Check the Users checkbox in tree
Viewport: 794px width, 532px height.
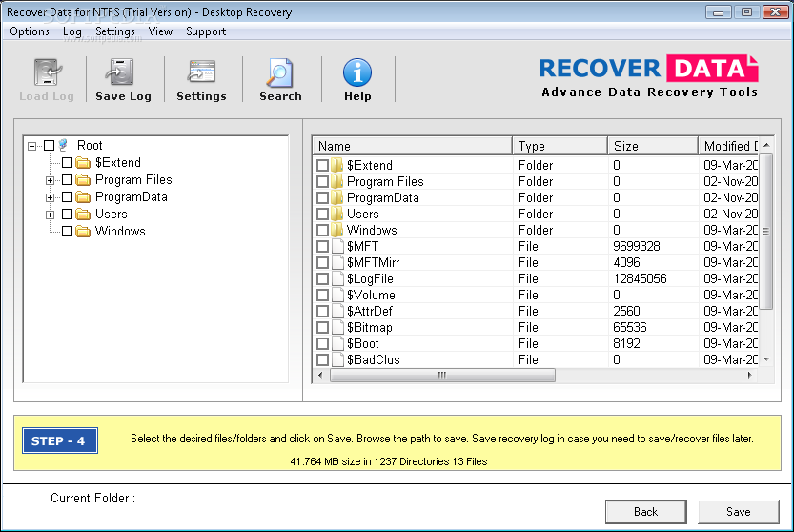(68, 215)
